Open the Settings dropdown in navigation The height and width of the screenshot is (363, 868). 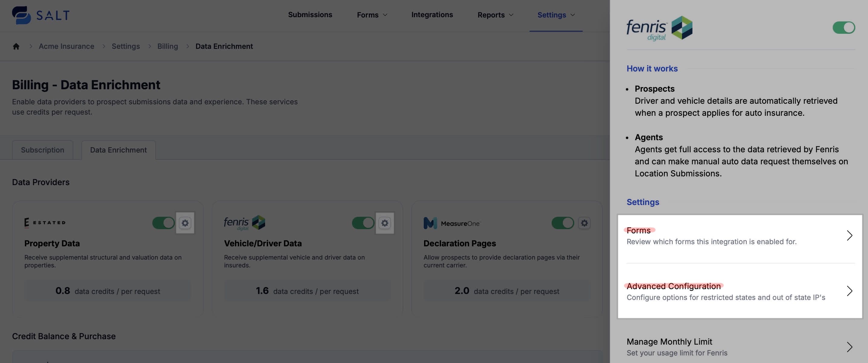pyautogui.click(x=556, y=15)
